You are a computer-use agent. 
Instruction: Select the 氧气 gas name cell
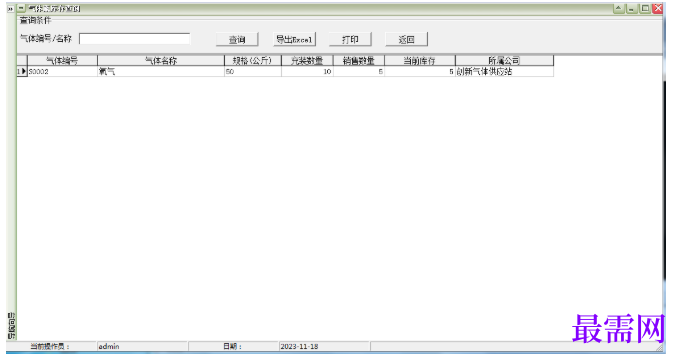[161, 72]
